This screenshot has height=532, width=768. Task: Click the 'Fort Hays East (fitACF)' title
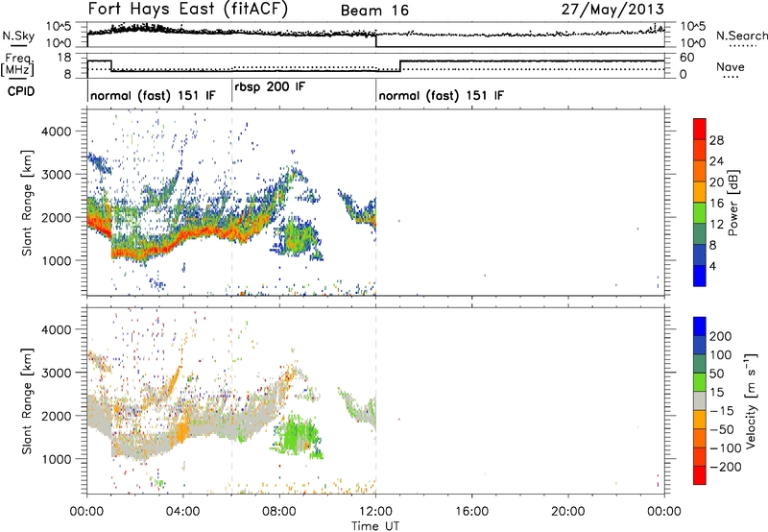click(x=188, y=10)
